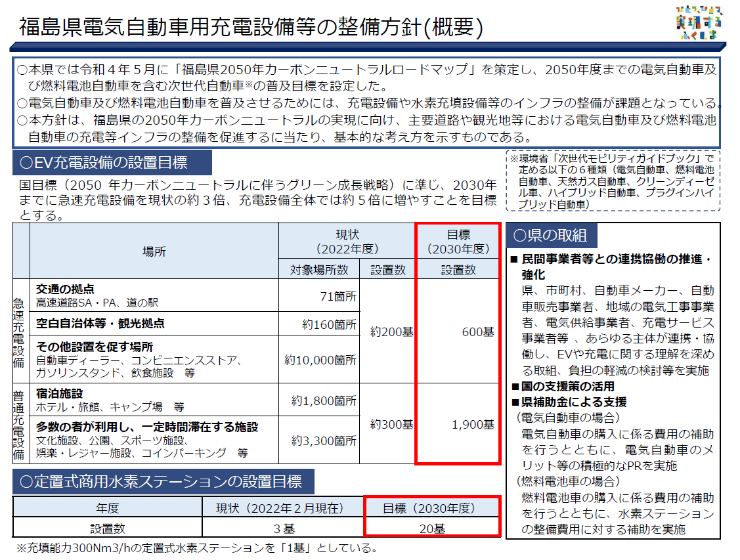Image resolution: width=740 pixels, height=560 pixels.
Task: Click the 対象場所数 column subheader
Action: [320, 269]
